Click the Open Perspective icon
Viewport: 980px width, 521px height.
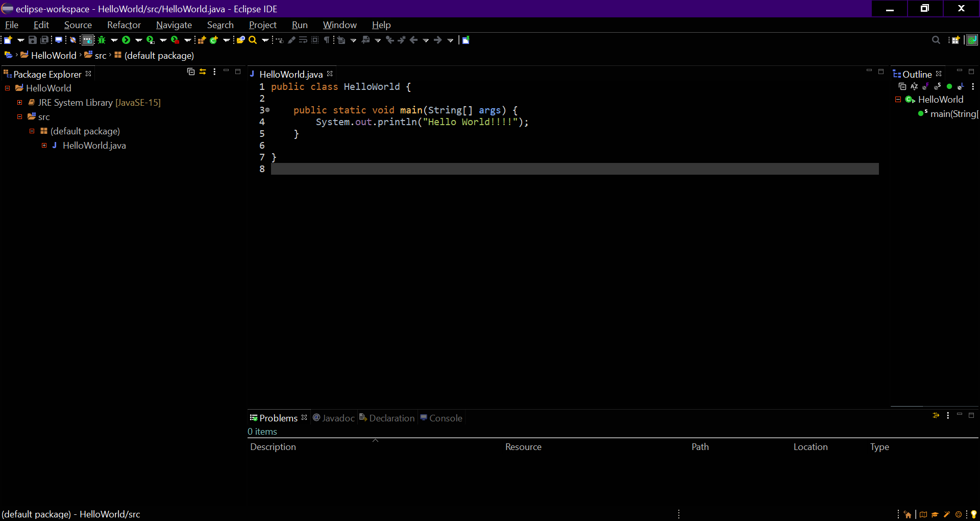click(955, 40)
